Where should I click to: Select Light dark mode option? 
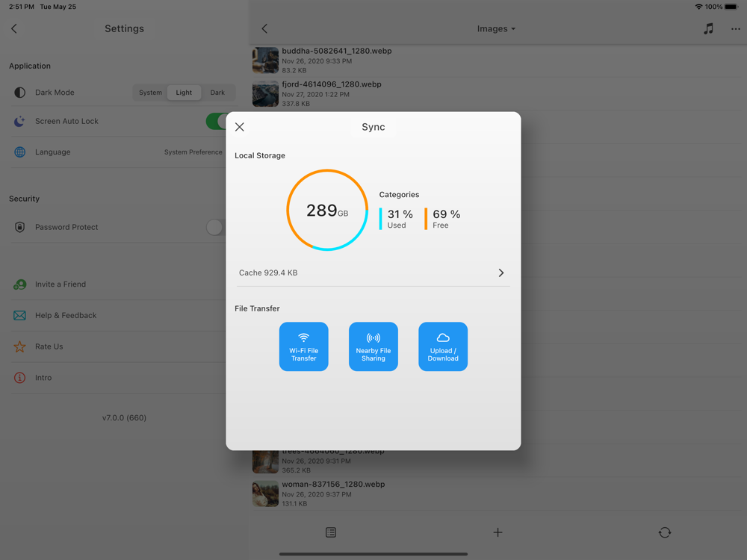point(184,93)
